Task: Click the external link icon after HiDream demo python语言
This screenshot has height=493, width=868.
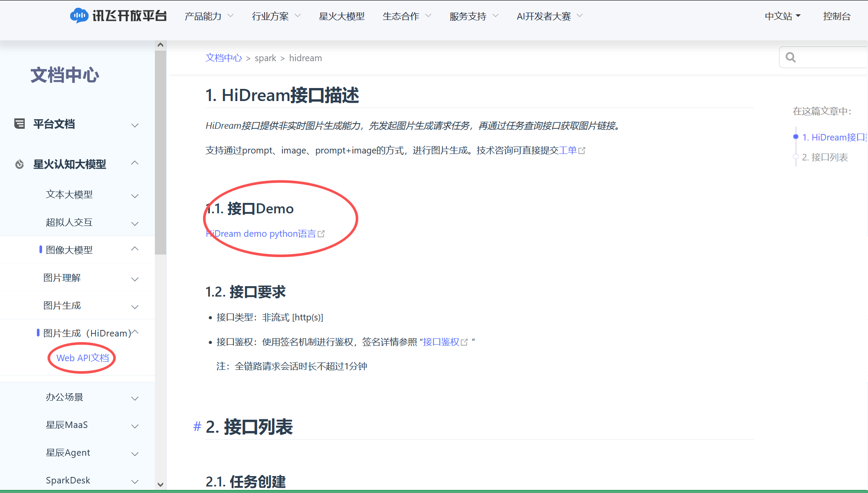Action: pyautogui.click(x=321, y=233)
